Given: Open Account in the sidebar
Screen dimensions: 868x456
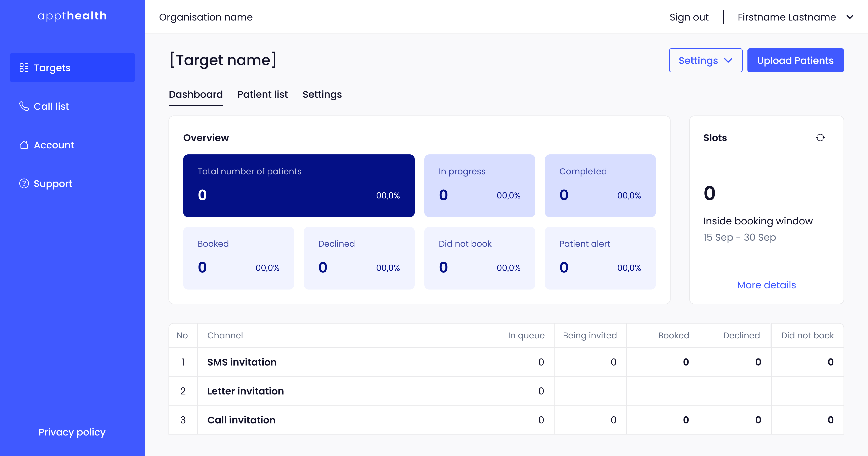Looking at the screenshot, I should [72, 145].
